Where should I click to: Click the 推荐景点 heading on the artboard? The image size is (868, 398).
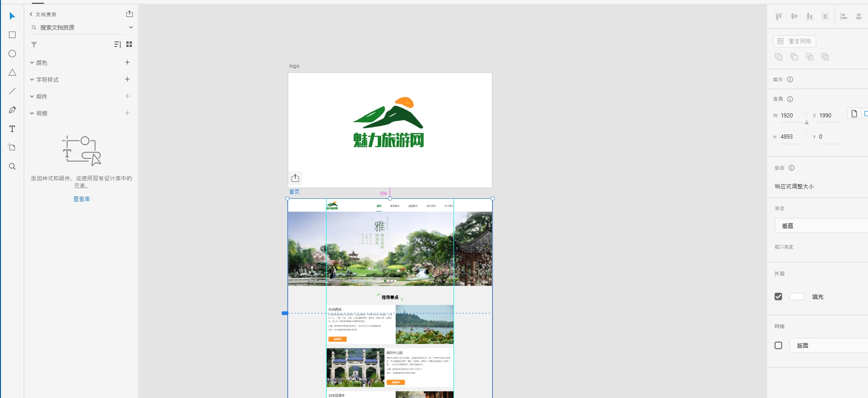390,297
